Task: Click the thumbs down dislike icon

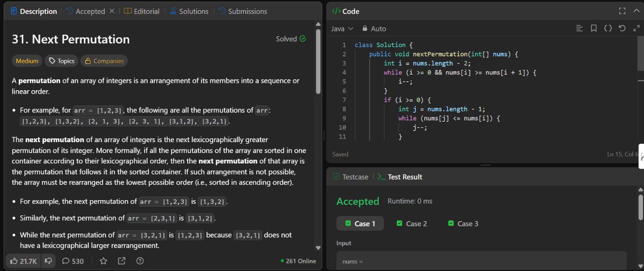Action: [48, 261]
